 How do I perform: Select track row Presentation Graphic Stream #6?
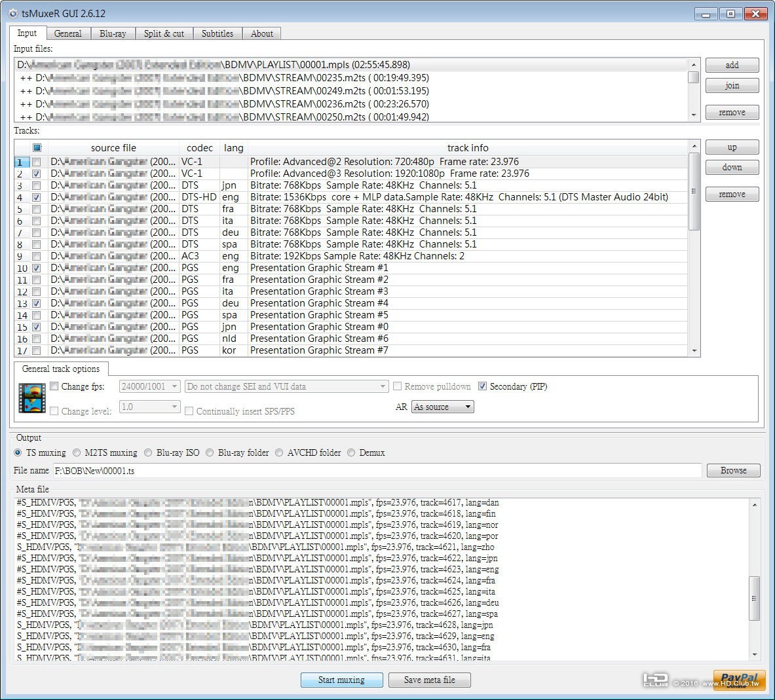pyautogui.click(x=351, y=339)
